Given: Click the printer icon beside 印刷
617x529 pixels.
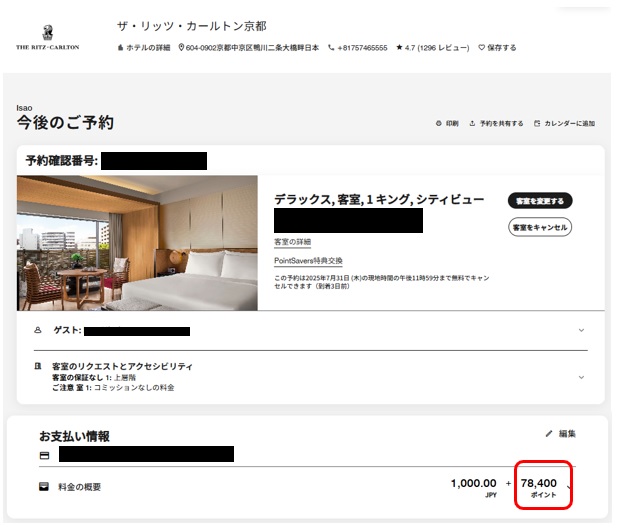Looking at the screenshot, I should tap(438, 124).
